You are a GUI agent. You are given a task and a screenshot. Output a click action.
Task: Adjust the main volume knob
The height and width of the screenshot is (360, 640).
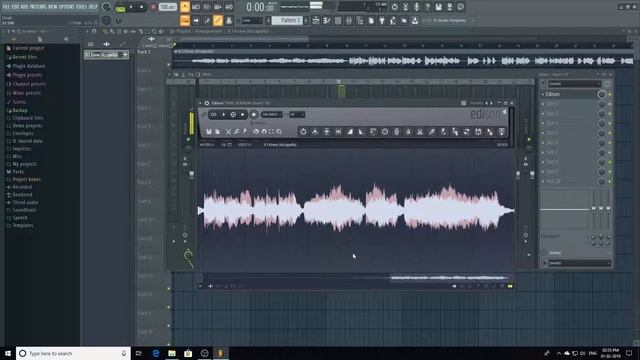(106, 7)
